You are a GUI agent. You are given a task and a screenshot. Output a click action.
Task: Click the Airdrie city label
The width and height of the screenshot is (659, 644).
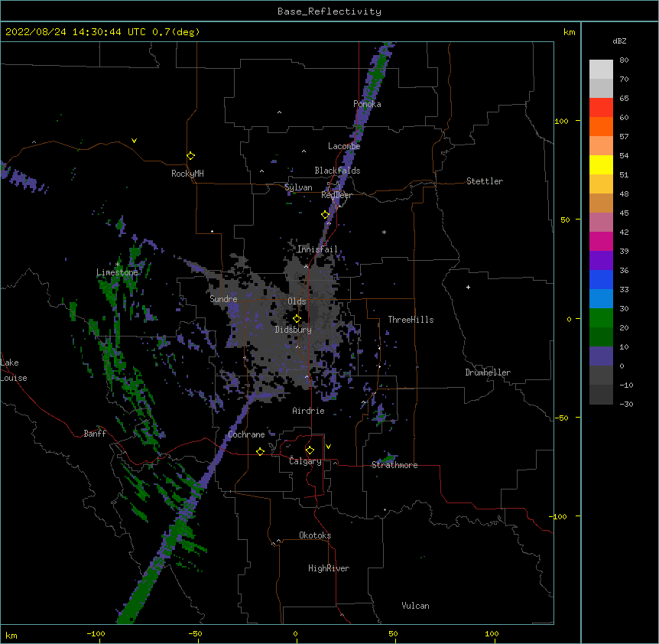click(x=309, y=411)
